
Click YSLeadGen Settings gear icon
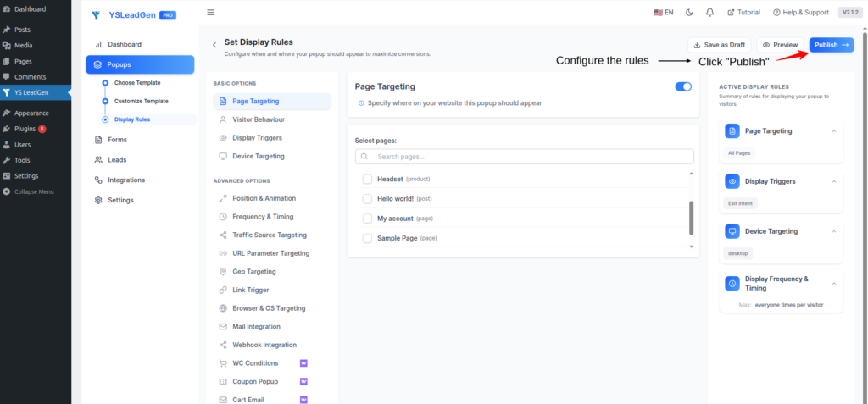pyautogui.click(x=98, y=201)
